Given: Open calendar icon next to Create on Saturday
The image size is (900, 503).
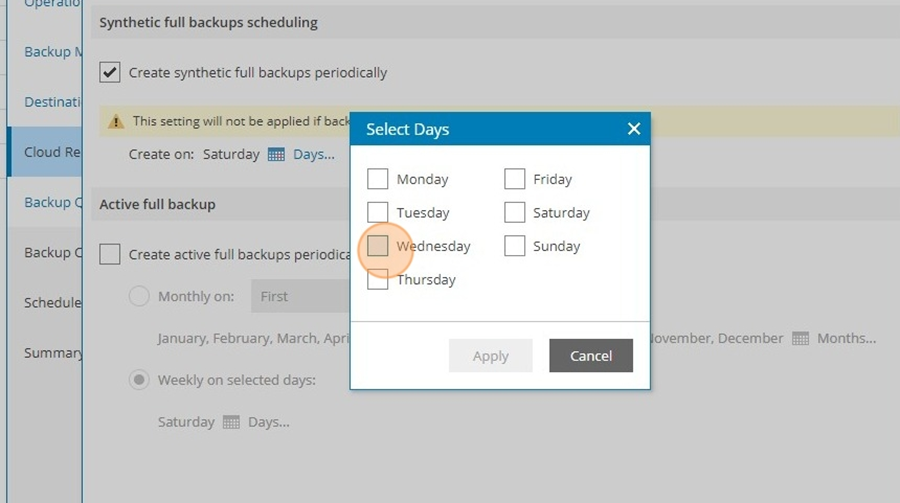Looking at the screenshot, I should click(276, 154).
